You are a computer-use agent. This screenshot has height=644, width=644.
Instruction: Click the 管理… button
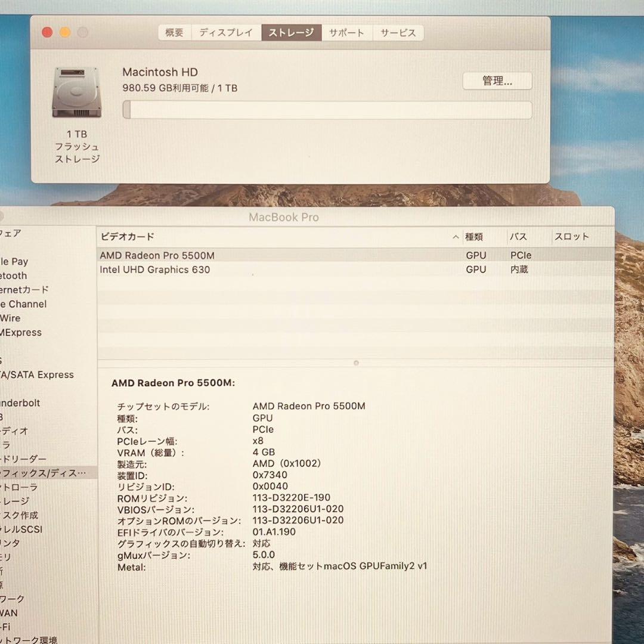(497, 81)
